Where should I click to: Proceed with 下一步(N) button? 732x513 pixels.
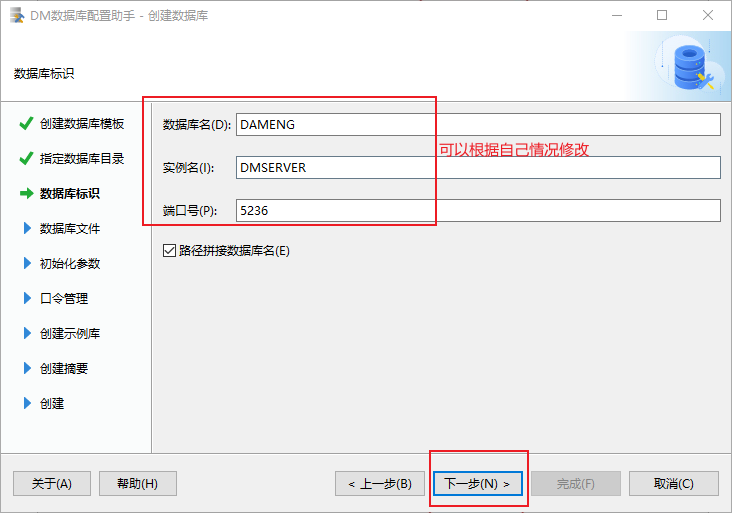(478, 484)
